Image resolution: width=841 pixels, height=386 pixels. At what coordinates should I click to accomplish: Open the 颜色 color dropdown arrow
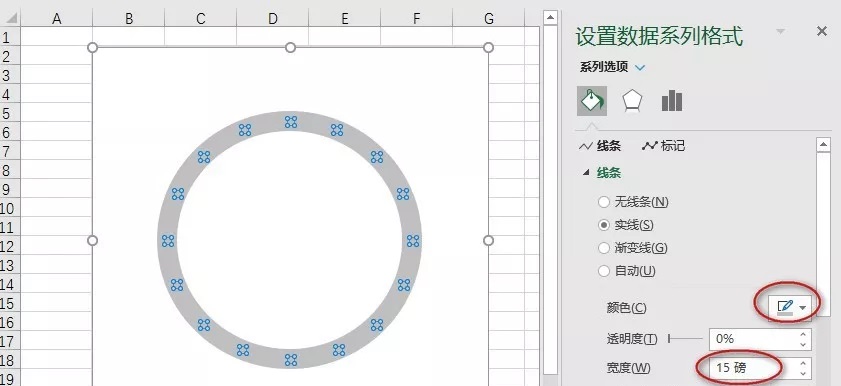pyautogui.click(x=802, y=308)
